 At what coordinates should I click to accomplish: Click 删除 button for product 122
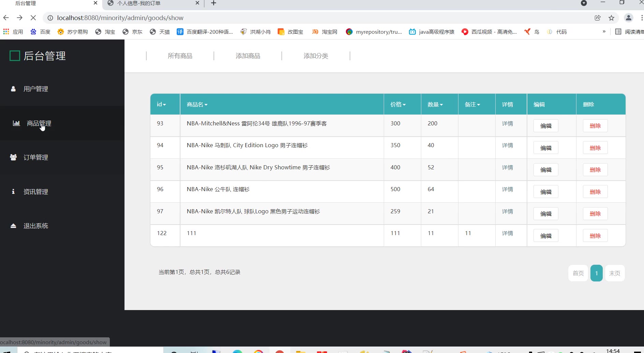pyautogui.click(x=595, y=236)
